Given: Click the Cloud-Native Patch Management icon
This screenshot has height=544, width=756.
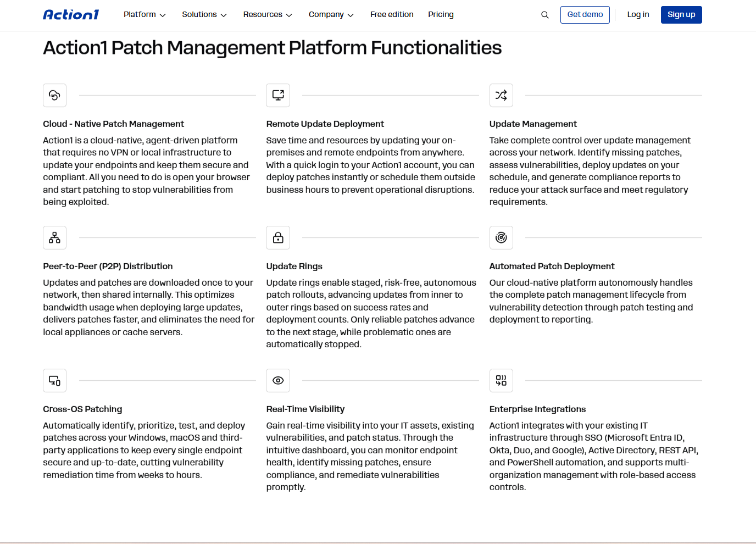Looking at the screenshot, I should [x=55, y=96].
